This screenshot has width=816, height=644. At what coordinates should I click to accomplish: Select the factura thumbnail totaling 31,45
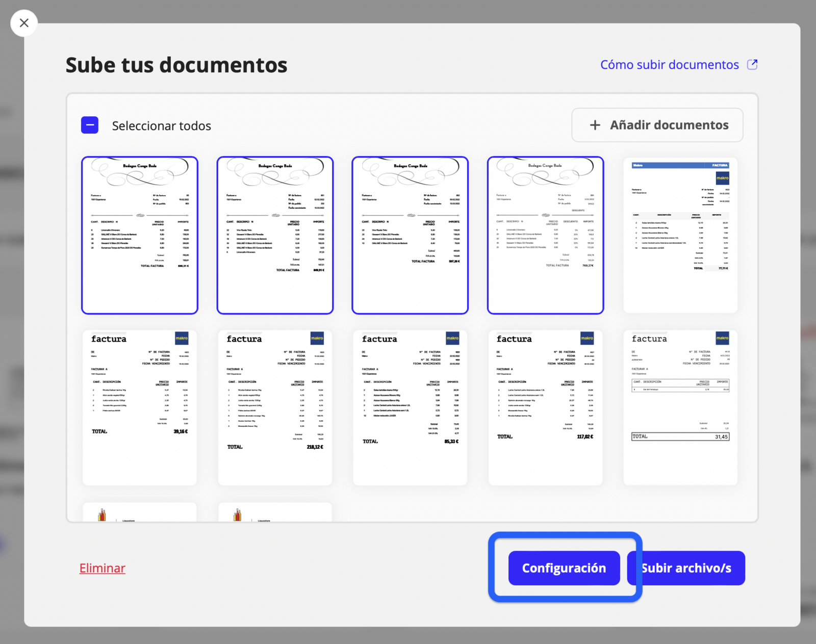[680, 407]
